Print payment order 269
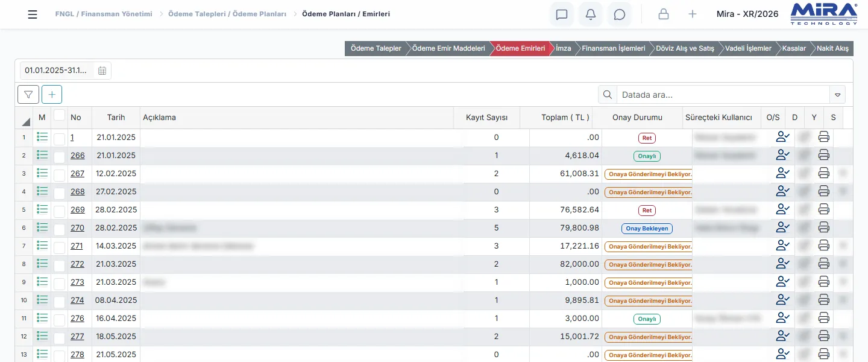 [824, 210]
